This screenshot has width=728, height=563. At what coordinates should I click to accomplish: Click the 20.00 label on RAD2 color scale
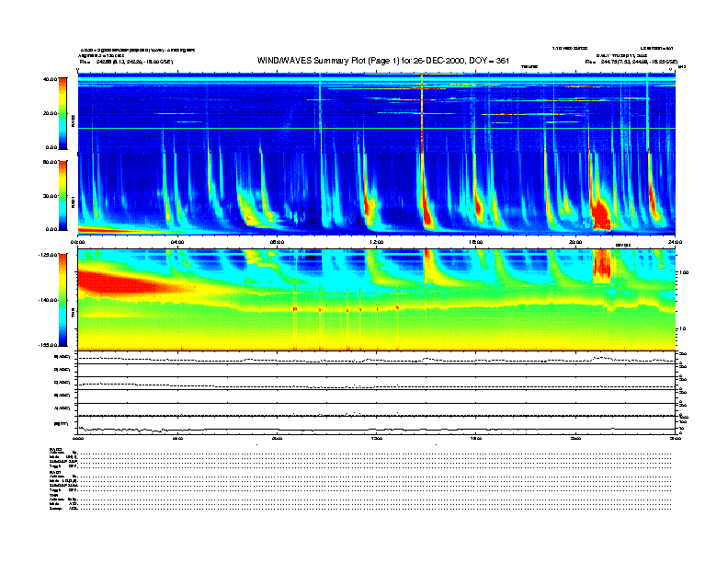click(x=51, y=113)
